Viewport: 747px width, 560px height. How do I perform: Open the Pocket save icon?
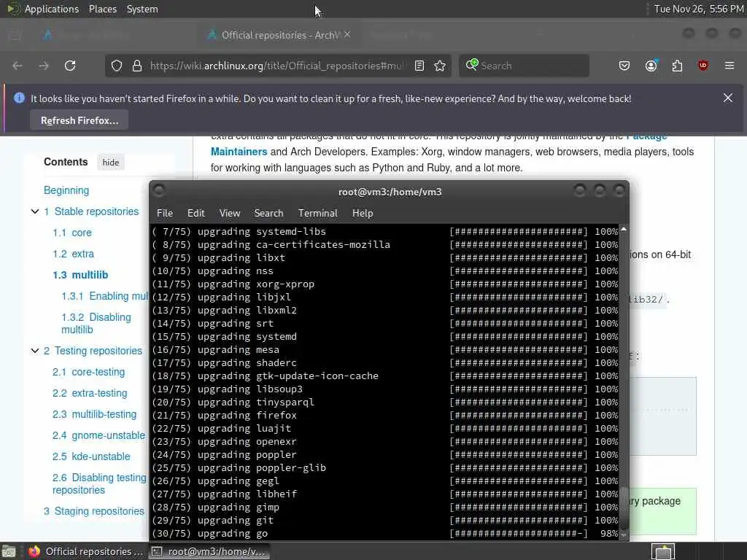(624, 66)
